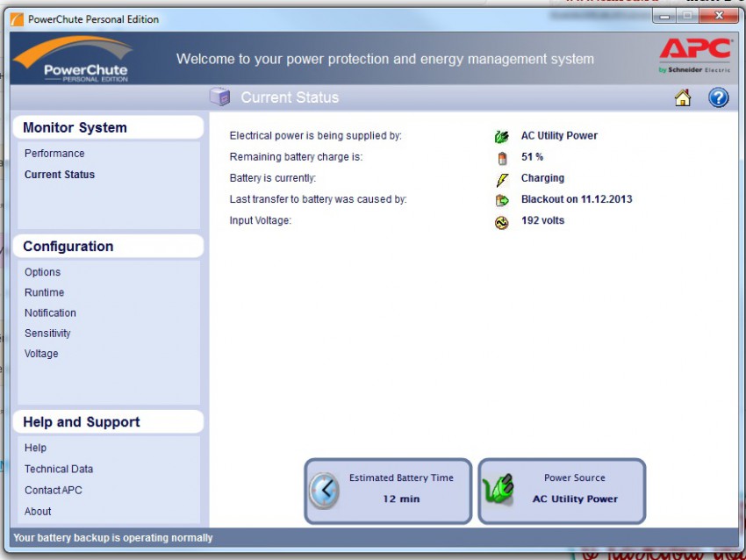Open Notification settings

tap(50, 312)
